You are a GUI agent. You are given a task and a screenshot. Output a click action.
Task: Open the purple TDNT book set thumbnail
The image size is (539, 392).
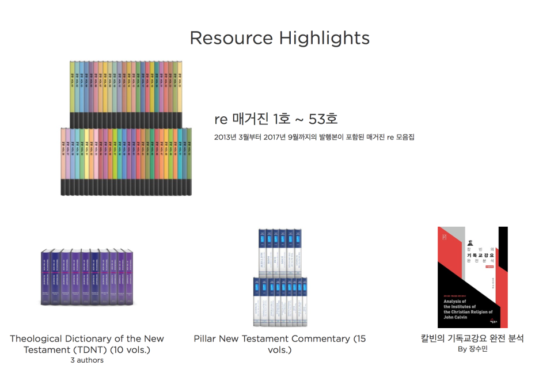(87, 277)
